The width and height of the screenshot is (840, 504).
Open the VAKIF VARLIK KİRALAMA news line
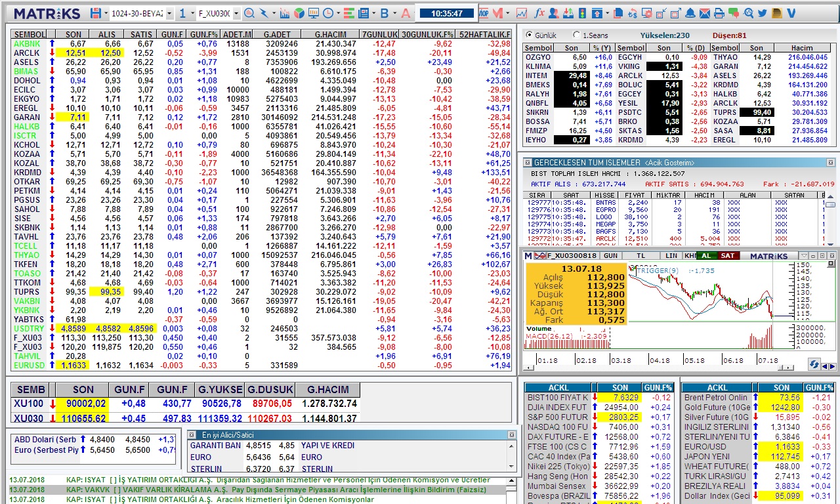pyautogui.click(x=256, y=490)
